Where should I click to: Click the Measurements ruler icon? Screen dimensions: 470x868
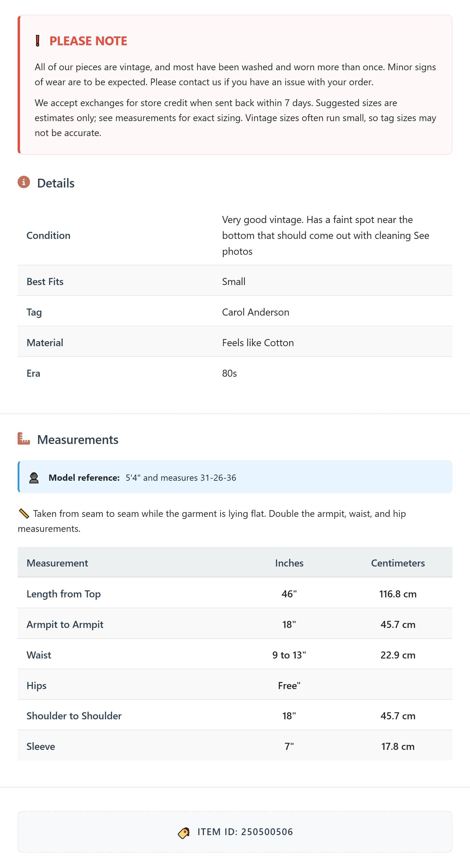pos(24,439)
